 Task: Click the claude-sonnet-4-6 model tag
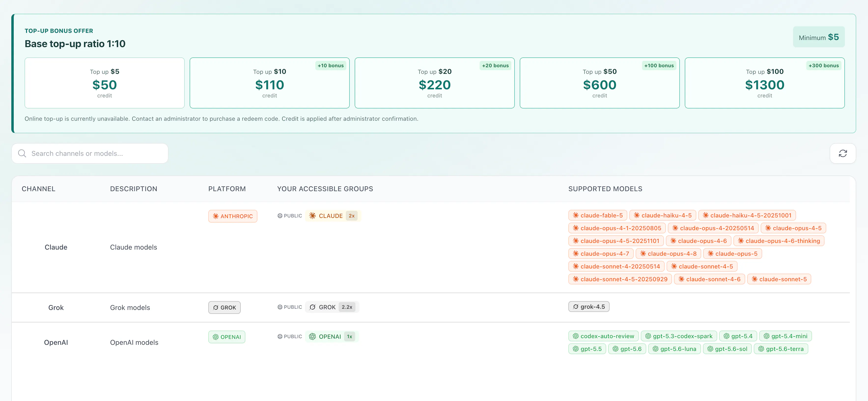[709, 280]
